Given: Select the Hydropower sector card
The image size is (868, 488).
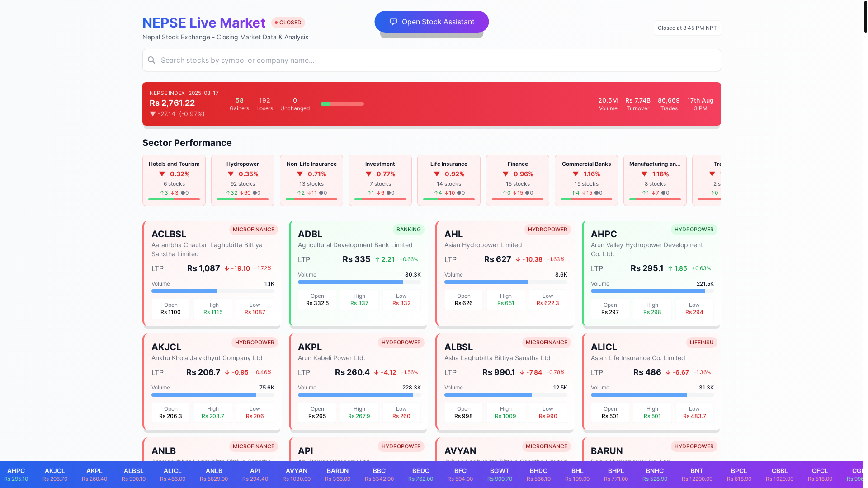Looking at the screenshot, I should click(x=243, y=180).
